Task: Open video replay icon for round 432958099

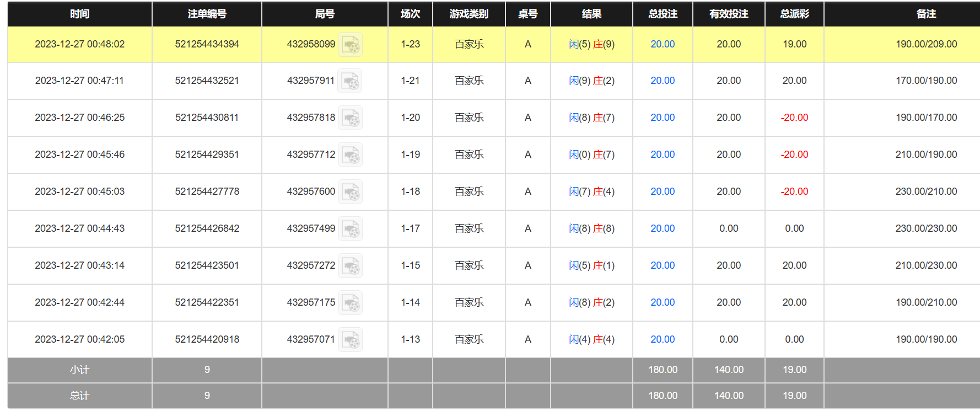Action: coord(350,45)
